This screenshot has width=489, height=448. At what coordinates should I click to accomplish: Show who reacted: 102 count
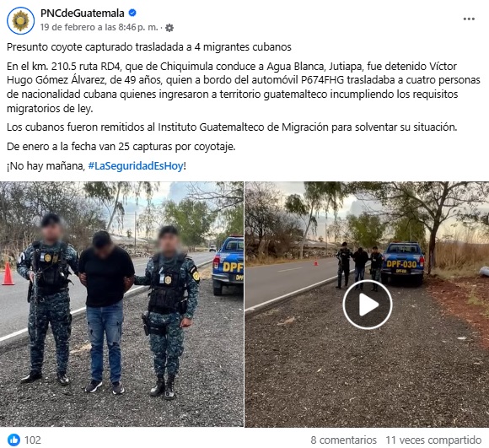click(33, 440)
